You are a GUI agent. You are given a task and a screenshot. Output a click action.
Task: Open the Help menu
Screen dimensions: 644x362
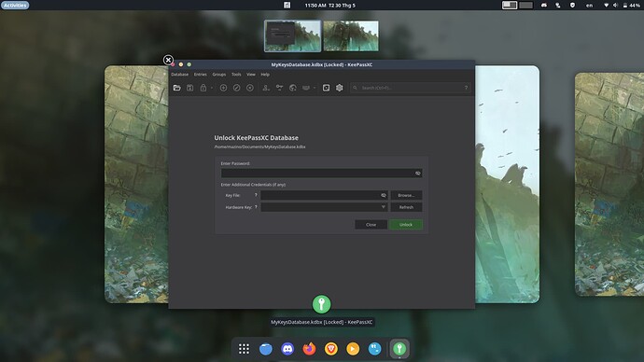(265, 75)
